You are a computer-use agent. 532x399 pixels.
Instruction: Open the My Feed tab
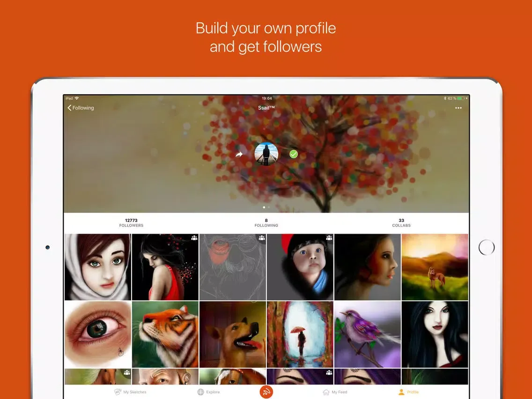[x=335, y=392]
